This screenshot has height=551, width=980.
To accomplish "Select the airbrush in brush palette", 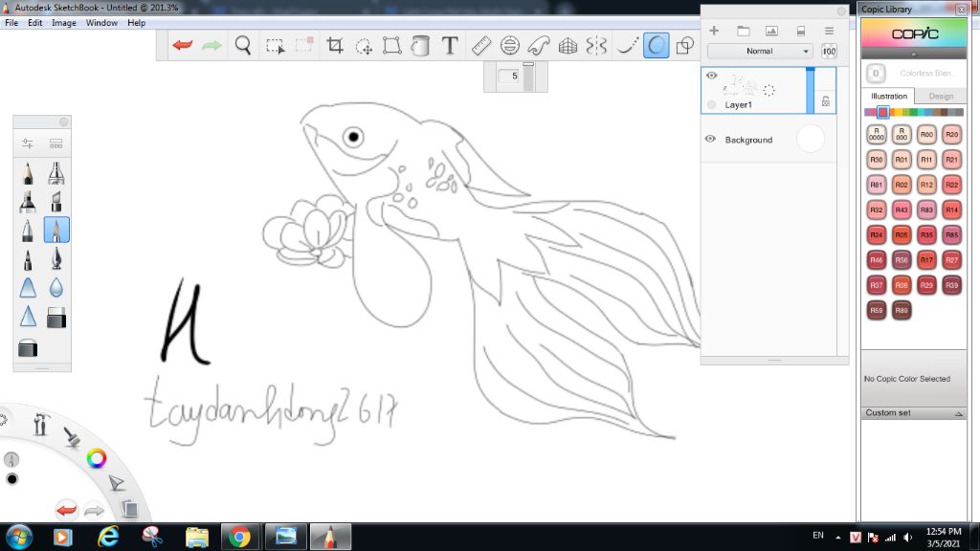I will pos(56,173).
